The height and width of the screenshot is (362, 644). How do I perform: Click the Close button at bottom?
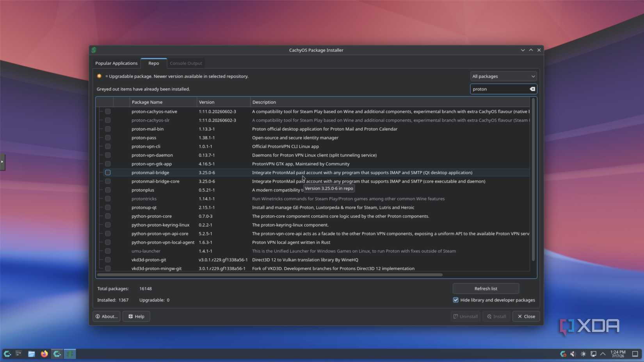[x=526, y=316]
